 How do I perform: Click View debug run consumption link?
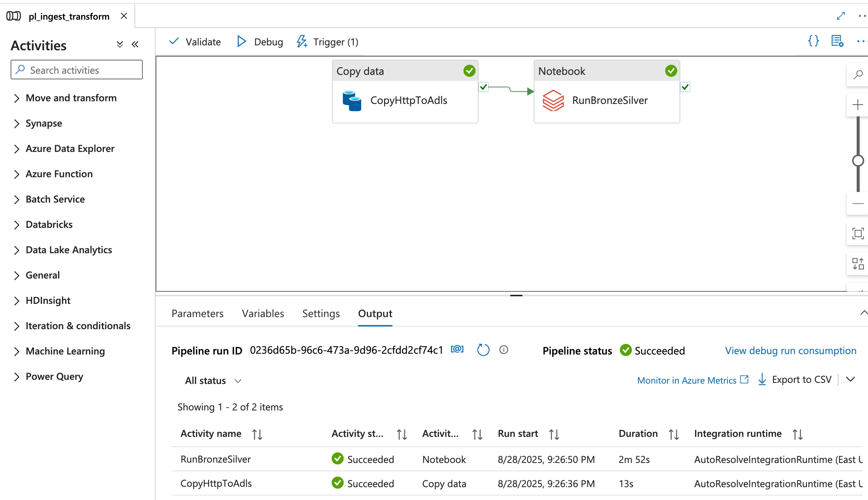(790, 351)
